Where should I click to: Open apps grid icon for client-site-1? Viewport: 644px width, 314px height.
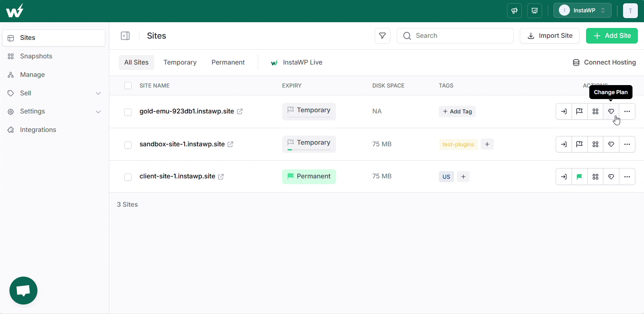click(x=595, y=177)
